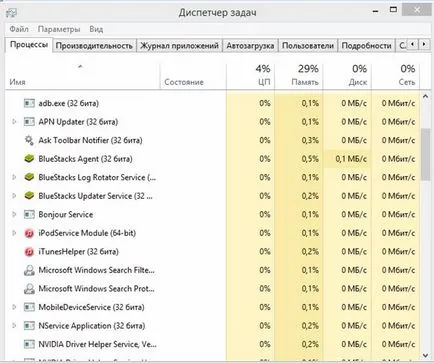
Task: Click BlueStacks Agent memory value 0,5%
Action: (310, 159)
